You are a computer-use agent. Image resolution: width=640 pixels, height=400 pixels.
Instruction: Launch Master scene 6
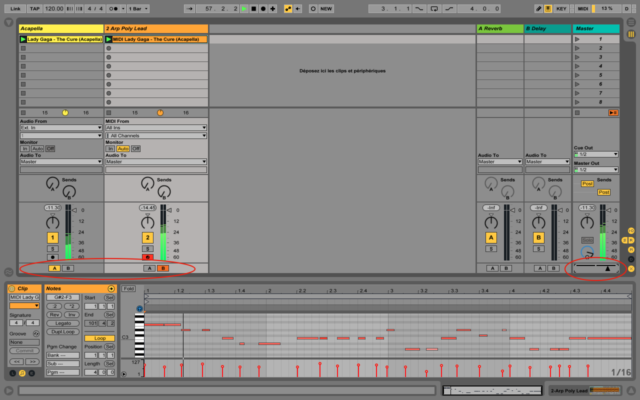577,84
